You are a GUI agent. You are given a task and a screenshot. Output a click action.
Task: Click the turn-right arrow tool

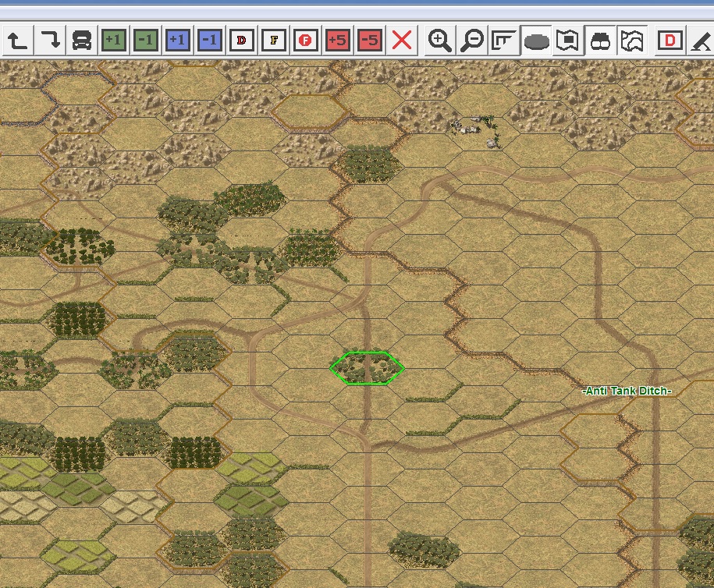pyautogui.click(x=50, y=41)
